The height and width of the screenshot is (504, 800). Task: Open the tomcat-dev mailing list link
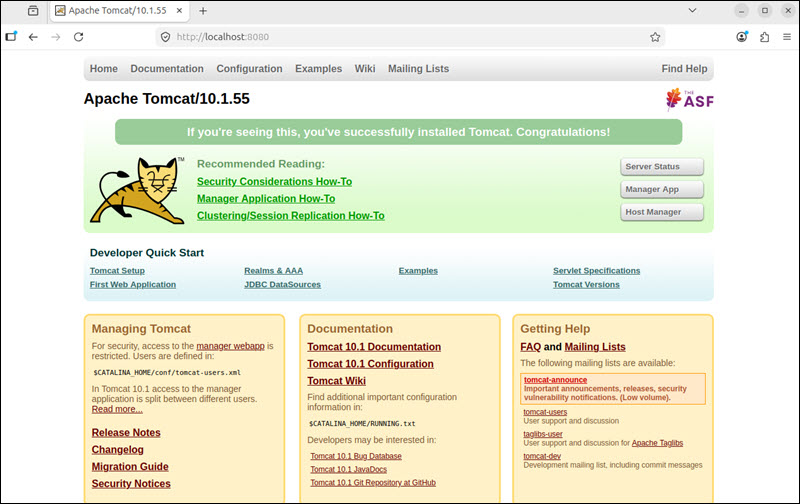tap(542, 456)
